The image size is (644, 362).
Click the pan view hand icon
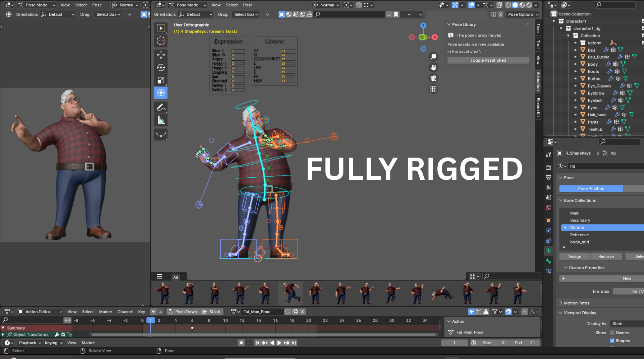point(433,67)
